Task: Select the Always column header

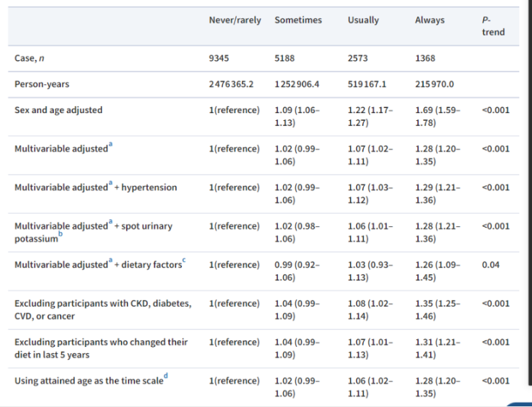Action: coord(429,20)
